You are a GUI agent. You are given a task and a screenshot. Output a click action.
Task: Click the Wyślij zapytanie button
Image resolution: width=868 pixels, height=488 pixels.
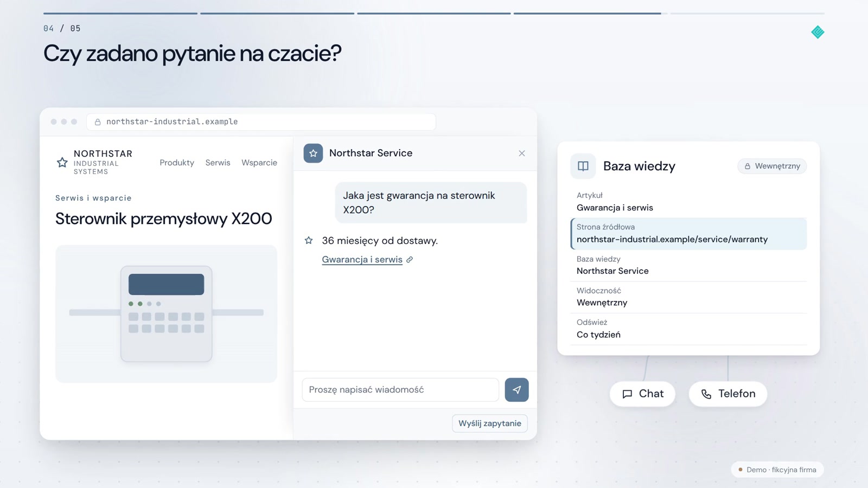point(489,423)
